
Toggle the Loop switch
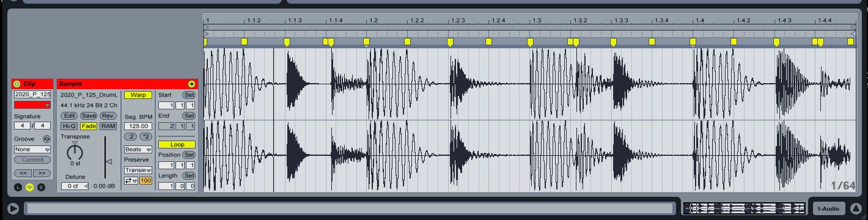click(177, 145)
